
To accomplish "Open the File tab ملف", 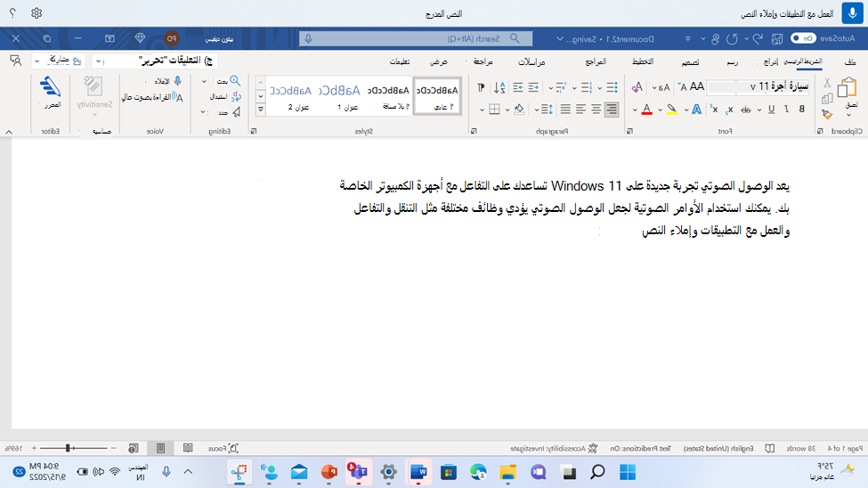I will (850, 62).
